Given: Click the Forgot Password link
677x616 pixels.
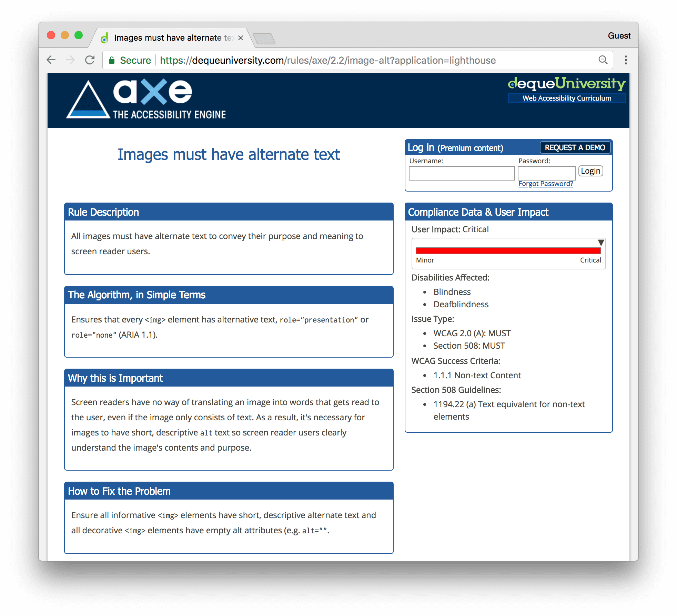Looking at the screenshot, I should click(545, 183).
